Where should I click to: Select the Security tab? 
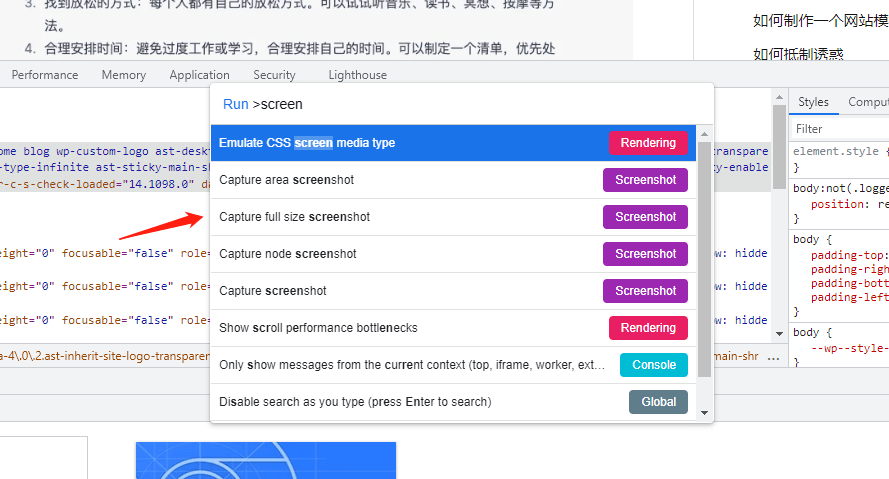[274, 75]
